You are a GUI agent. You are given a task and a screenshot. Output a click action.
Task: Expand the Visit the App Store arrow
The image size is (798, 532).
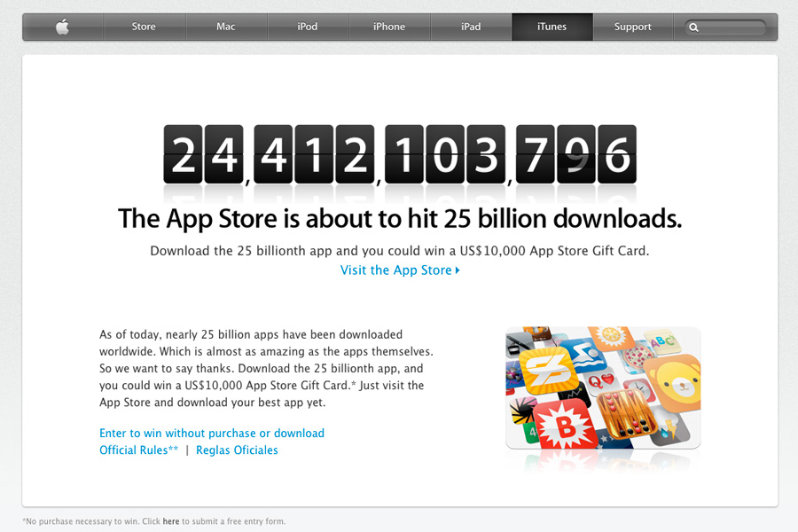tap(458, 270)
